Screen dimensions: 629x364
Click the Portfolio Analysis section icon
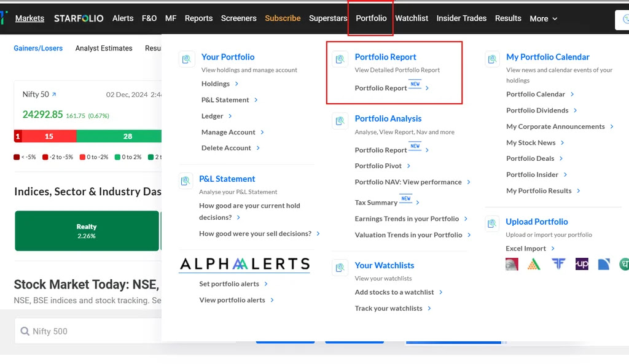tap(340, 121)
